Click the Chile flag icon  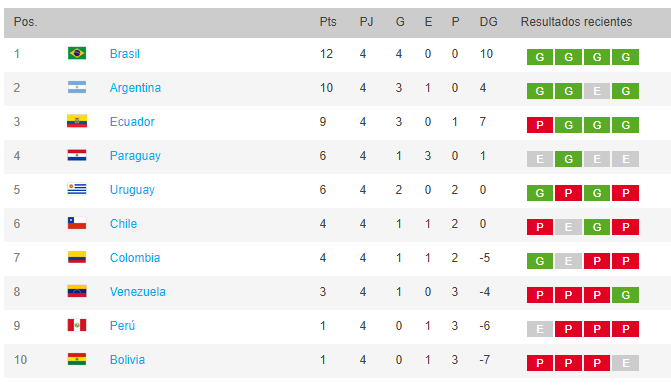coord(77,223)
